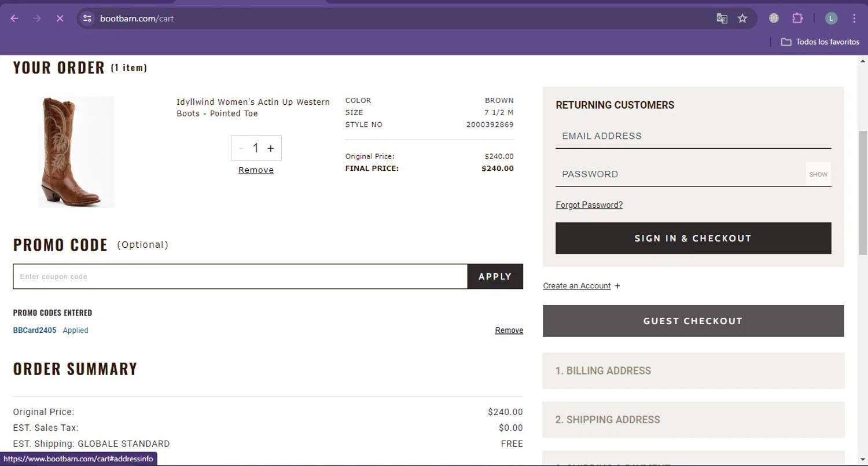
Task: Open the browser extensions puzzle icon
Action: coord(797,18)
